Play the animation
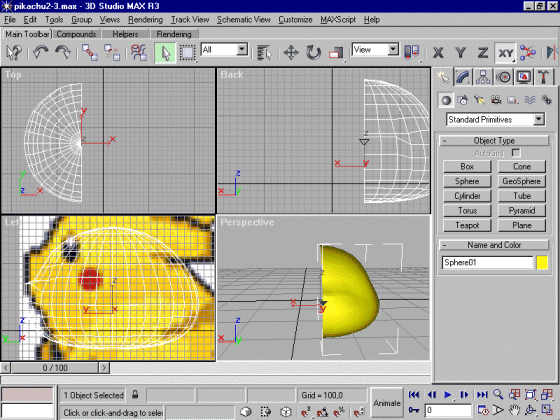Screen dimensions: 560x420 point(448,395)
